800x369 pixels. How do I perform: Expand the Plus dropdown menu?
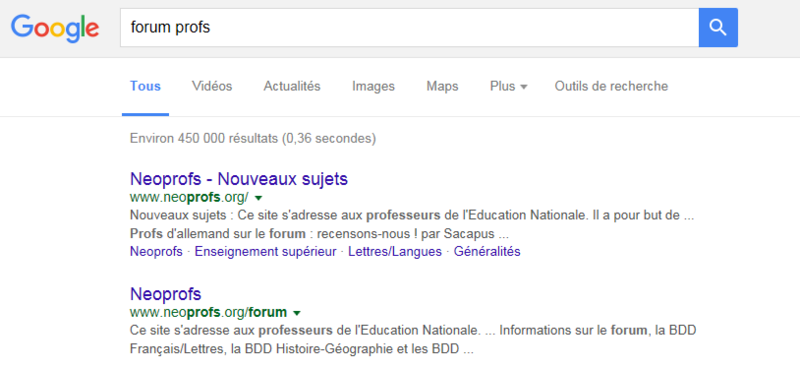pyautogui.click(x=508, y=86)
